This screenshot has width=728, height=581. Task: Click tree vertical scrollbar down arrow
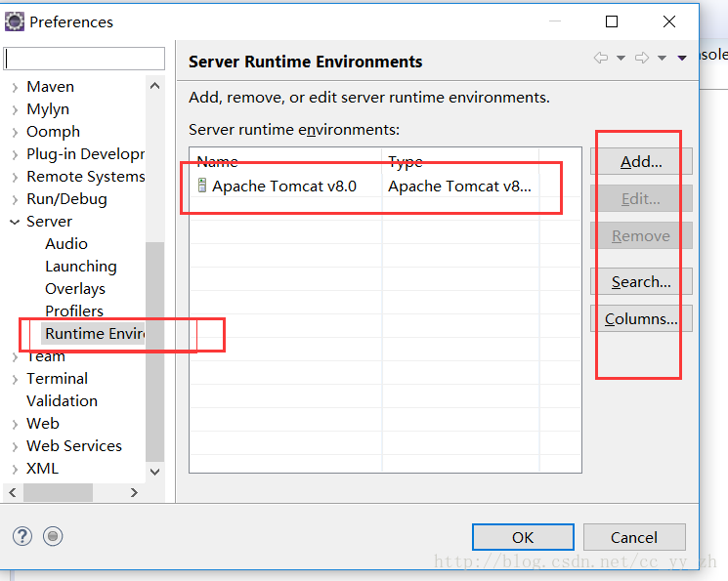point(155,472)
